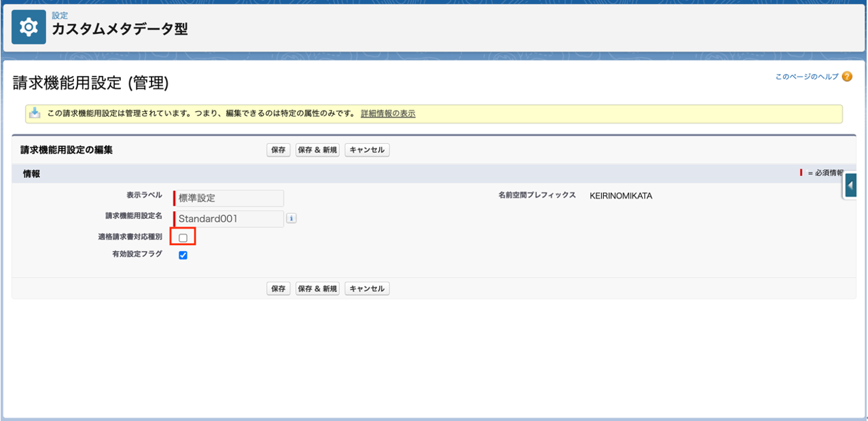Screen dimensions: 868x421
Task: Cancel editing with the top キャンセル button
Action: 367,150
